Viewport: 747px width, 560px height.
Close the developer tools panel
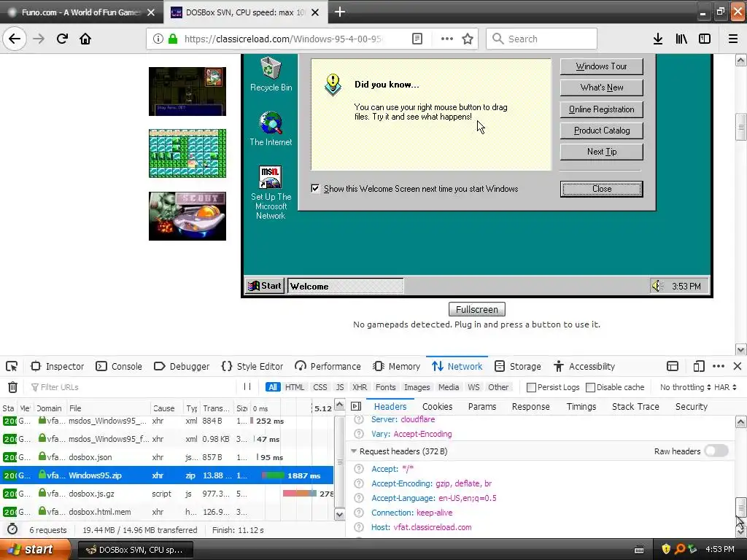738,366
